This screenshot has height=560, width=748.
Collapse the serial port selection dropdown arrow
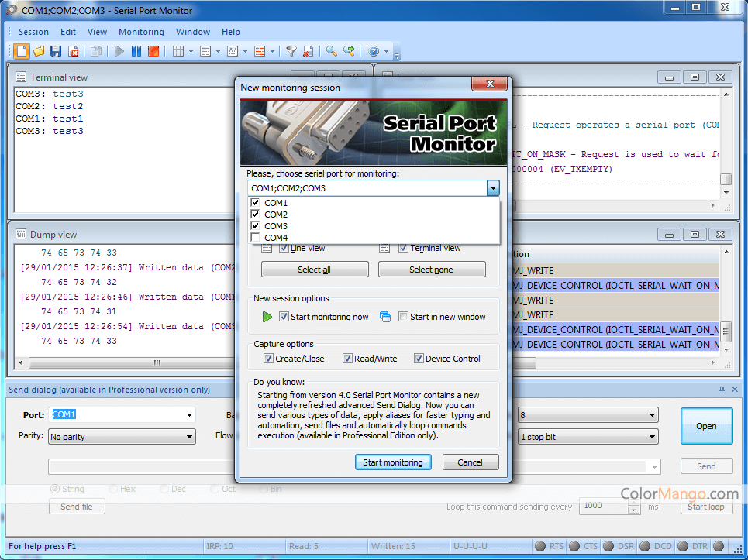tap(493, 188)
